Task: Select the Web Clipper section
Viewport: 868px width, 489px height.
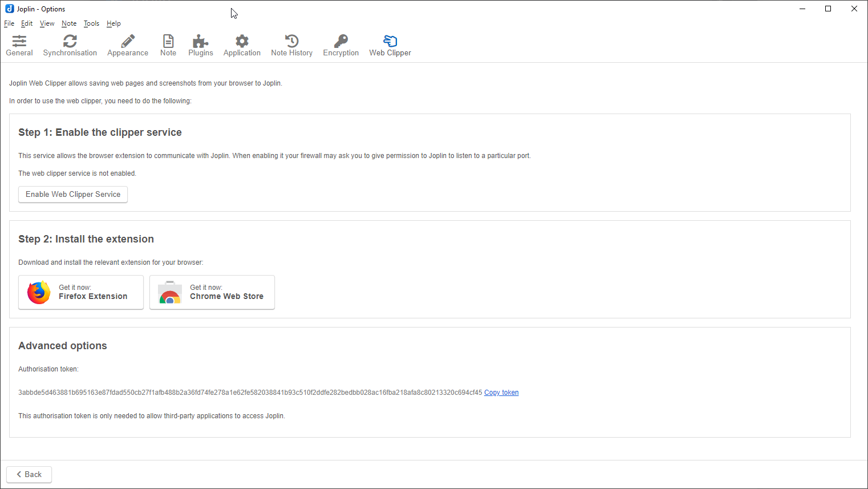Action: pos(390,46)
